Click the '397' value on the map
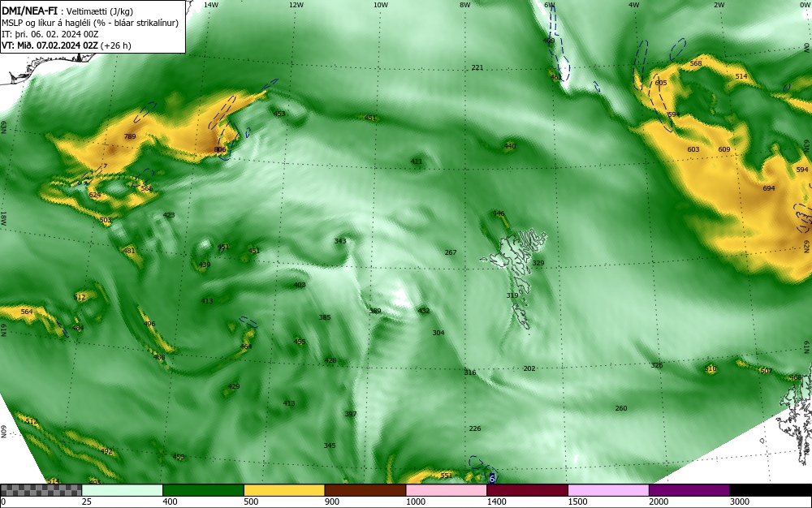812x508 pixels. click(x=351, y=415)
